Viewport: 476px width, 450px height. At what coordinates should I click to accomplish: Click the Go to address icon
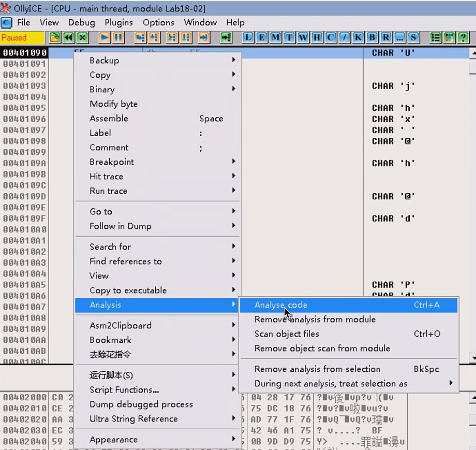point(226,38)
